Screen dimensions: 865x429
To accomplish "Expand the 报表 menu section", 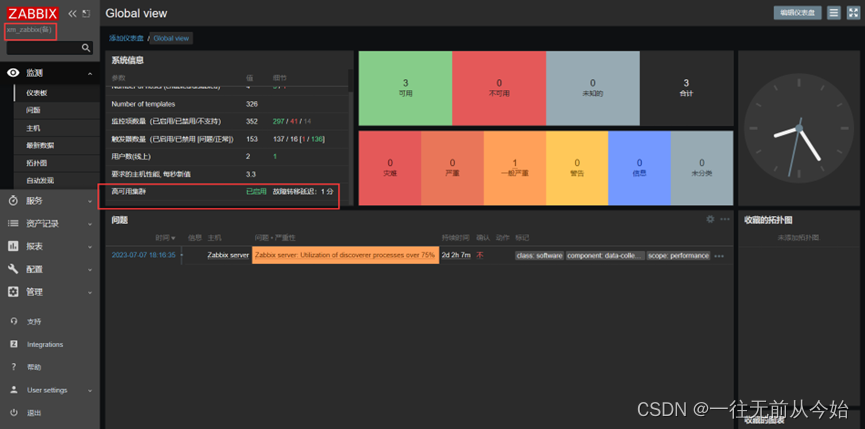I will tap(90, 247).
